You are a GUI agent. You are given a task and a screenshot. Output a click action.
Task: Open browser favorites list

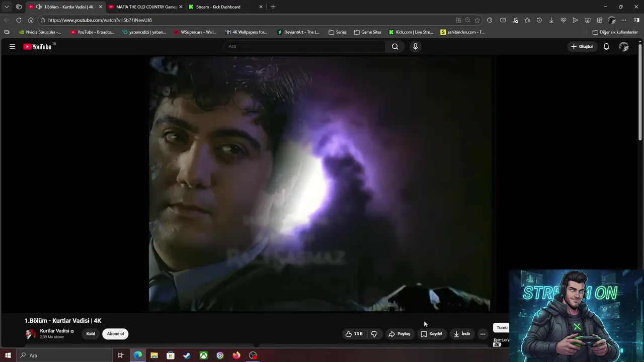pyautogui.click(x=527, y=20)
